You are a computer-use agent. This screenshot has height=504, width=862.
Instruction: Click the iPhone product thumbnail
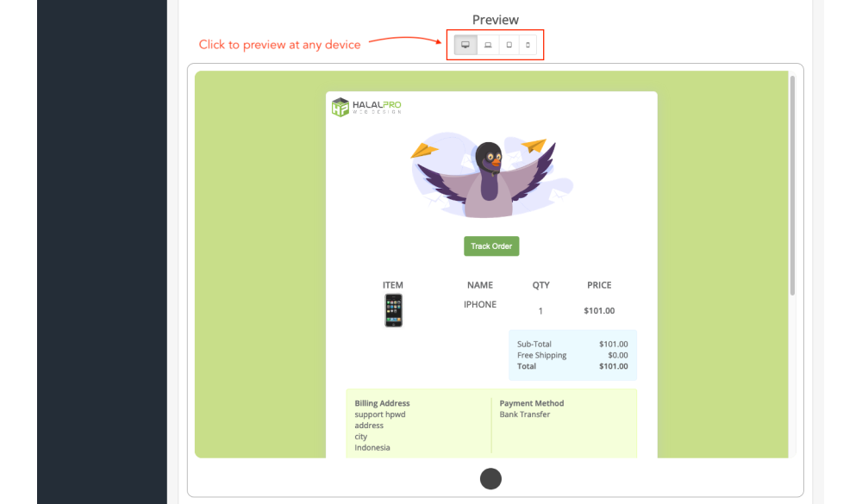[x=393, y=310]
